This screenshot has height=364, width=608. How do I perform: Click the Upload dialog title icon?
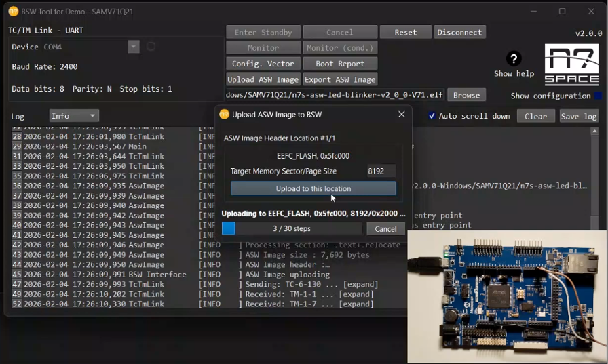click(225, 115)
